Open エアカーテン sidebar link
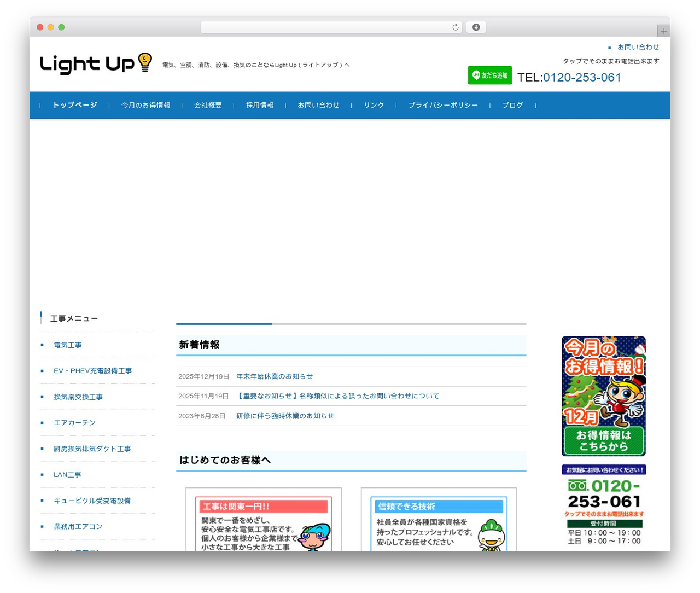Viewport: 700px width, 593px height. [x=74, y=423]
